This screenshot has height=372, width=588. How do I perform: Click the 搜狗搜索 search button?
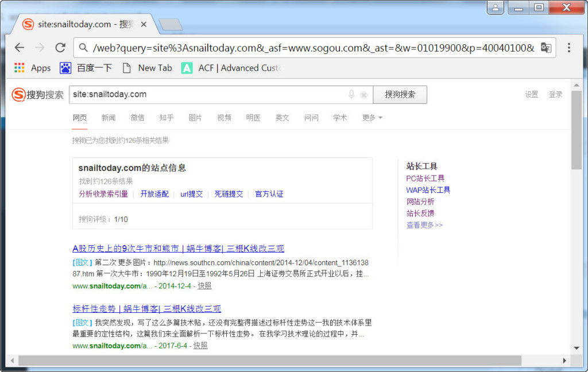(400, 95)
